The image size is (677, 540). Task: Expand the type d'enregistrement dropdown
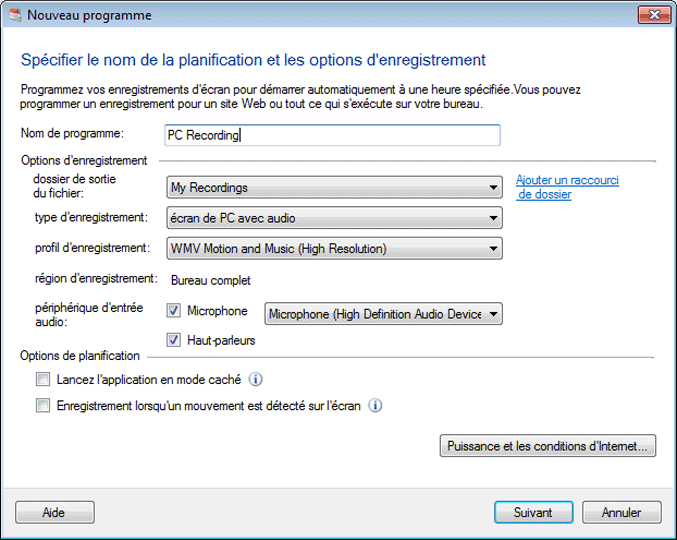334,218
